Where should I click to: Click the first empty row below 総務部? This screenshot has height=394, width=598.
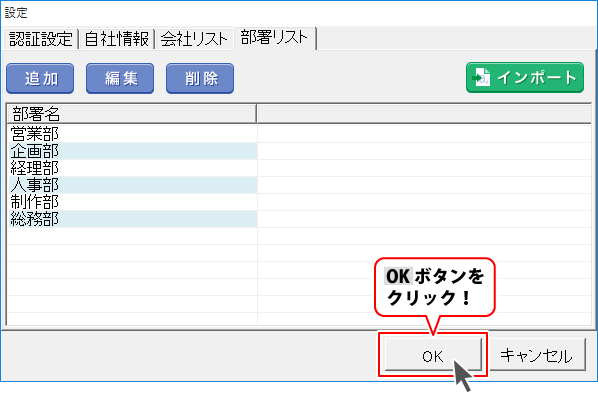(299, 236)
